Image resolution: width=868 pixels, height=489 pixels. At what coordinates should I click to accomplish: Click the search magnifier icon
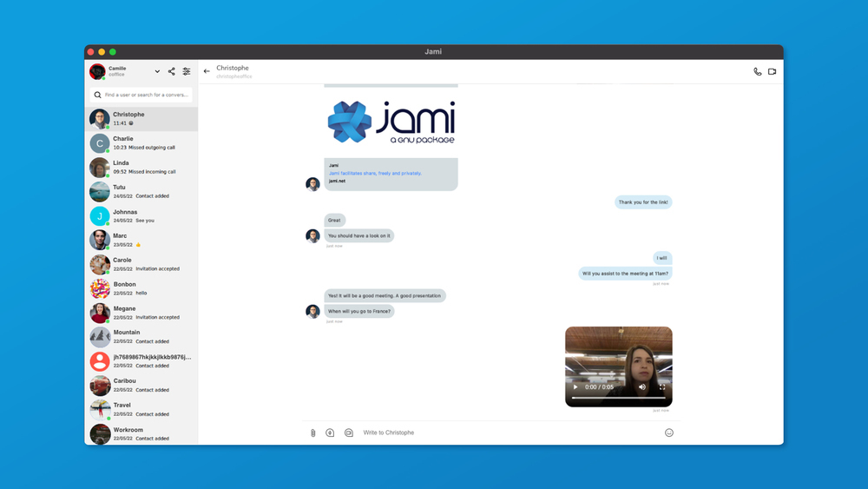(97, 95)
